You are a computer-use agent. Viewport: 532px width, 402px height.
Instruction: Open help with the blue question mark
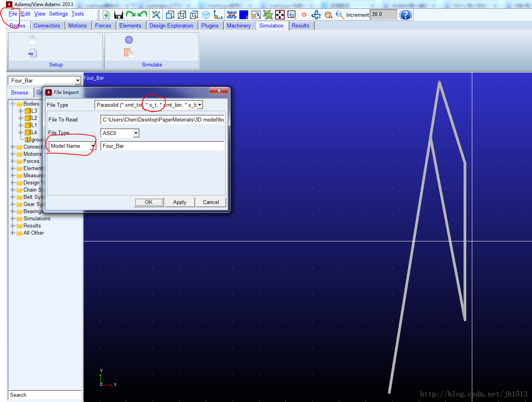coord(405,15)
